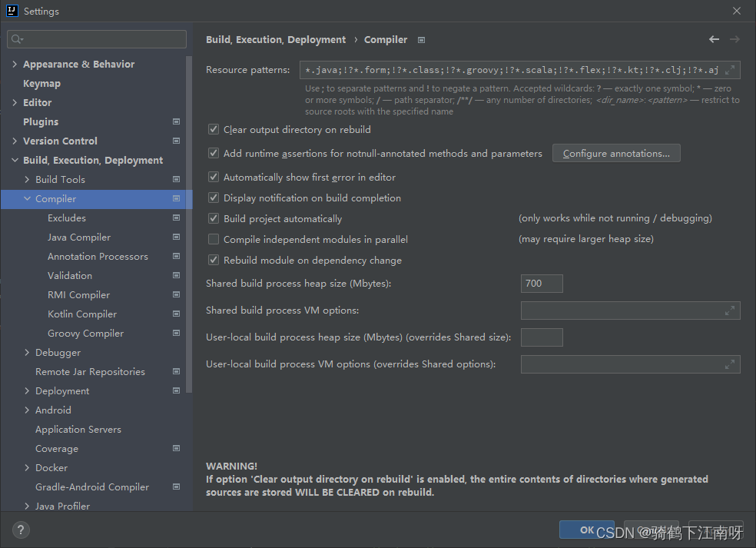Image resolution: width=756 pixels, height=548 pixels.
Task: Select Java Compiler in the sidebar
Action: tap(79, 237)
